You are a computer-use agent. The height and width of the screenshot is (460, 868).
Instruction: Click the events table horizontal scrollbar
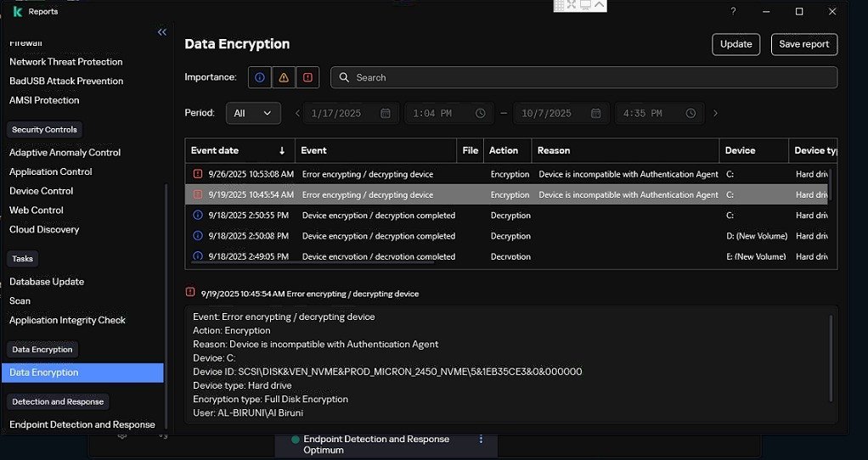(x=312, y=262)
